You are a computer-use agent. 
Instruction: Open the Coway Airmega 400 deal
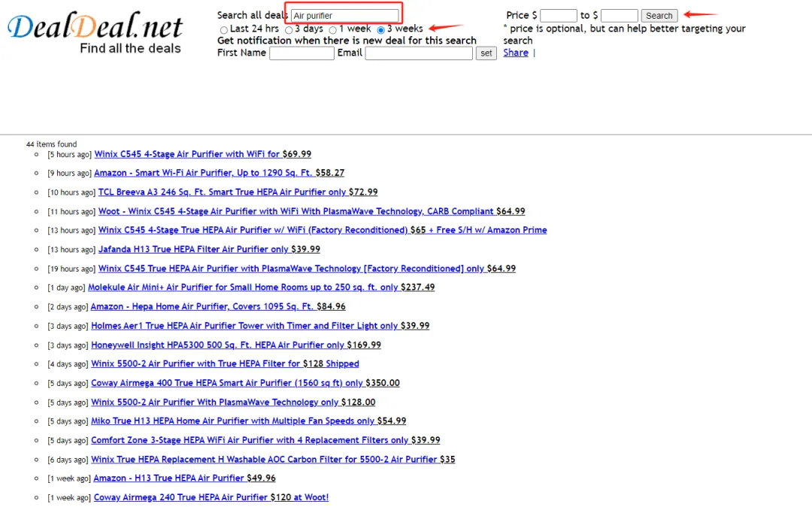click(x=245, y=383)
